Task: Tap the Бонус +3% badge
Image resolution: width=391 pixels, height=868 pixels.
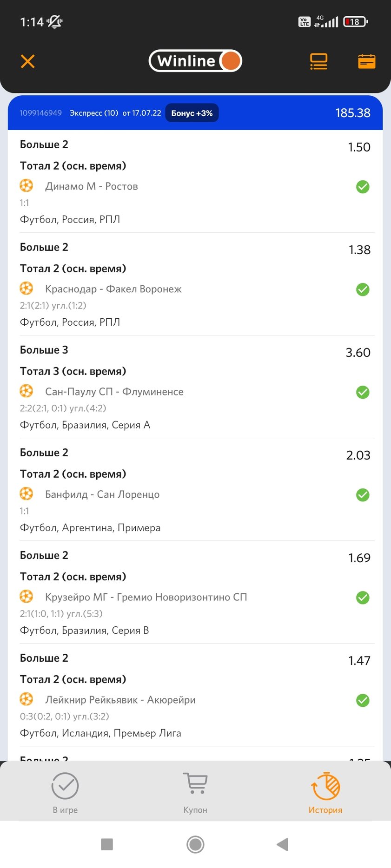Action: (192, 113)
